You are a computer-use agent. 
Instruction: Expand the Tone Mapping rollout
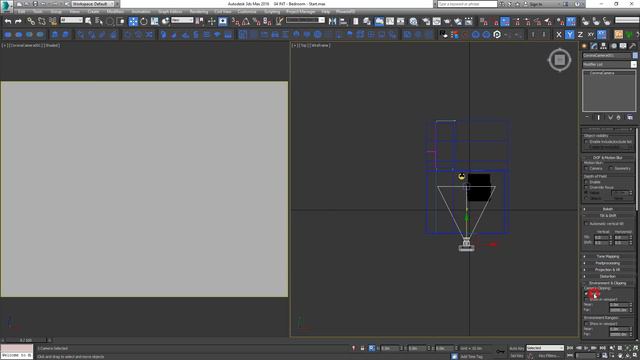[608, 256]
